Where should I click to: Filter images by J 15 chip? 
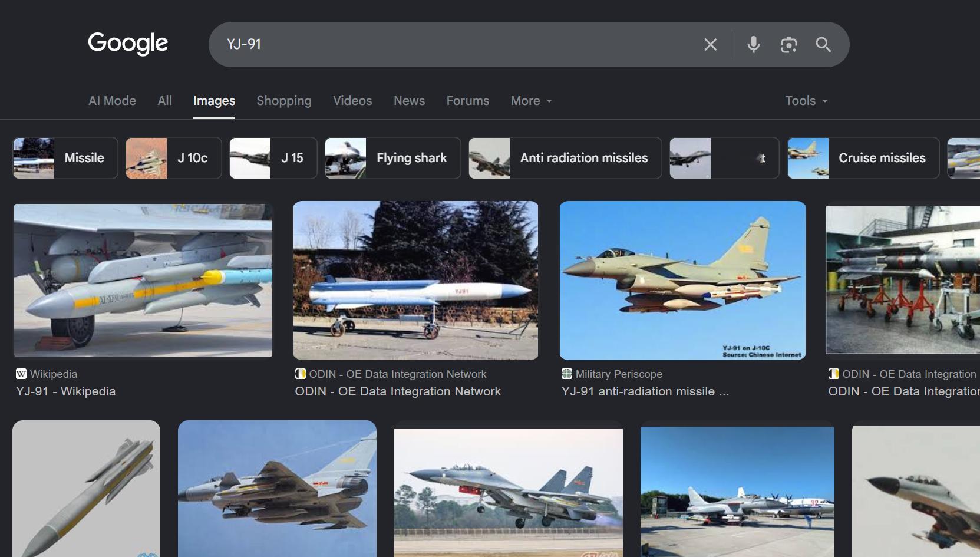273,158
